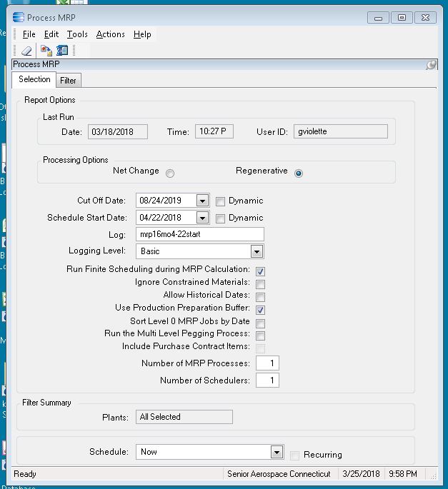Select the Regenerative radio button
Image resolution: width=448 pixels, height=489 pixels.
299,173
